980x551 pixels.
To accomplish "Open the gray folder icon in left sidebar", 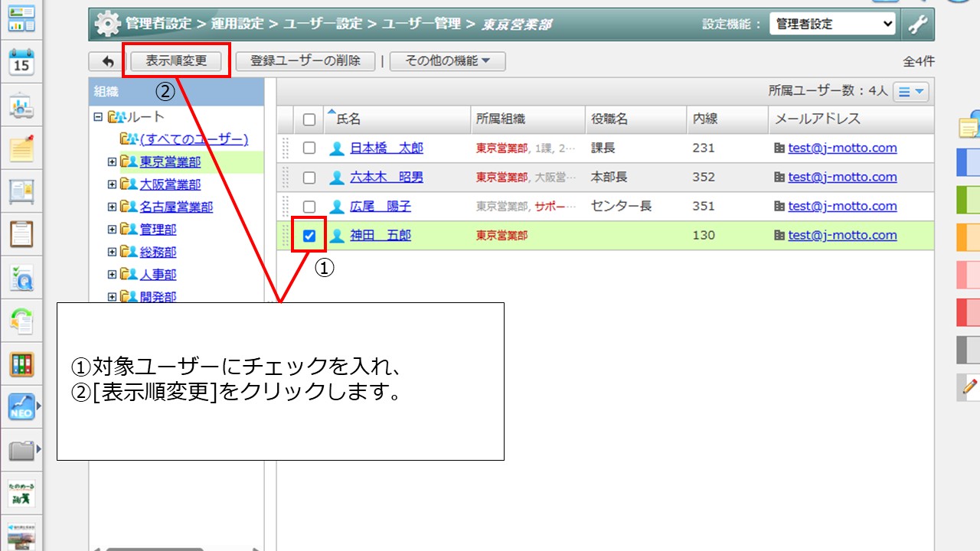I will click(21, 450).
